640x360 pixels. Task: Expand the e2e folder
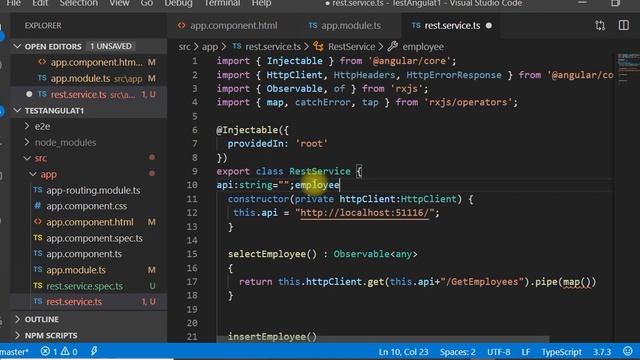tap(27, 126)
